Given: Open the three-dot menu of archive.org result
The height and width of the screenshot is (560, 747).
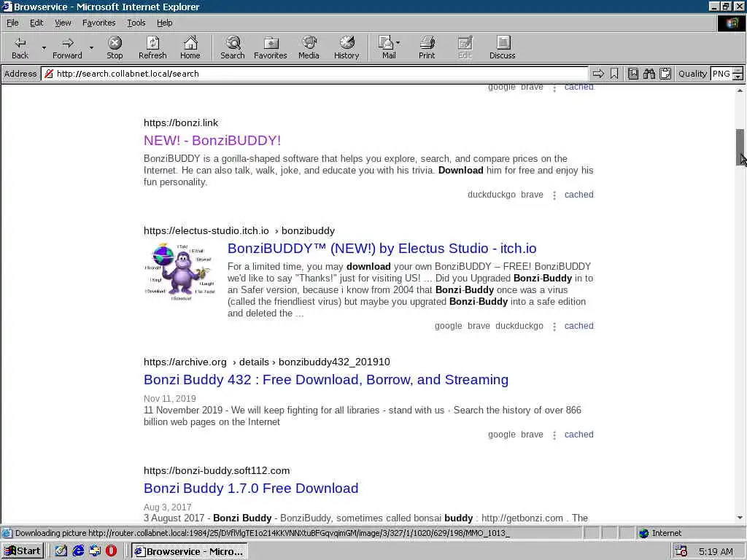Looking at the screenshot, I should (554, 435).
